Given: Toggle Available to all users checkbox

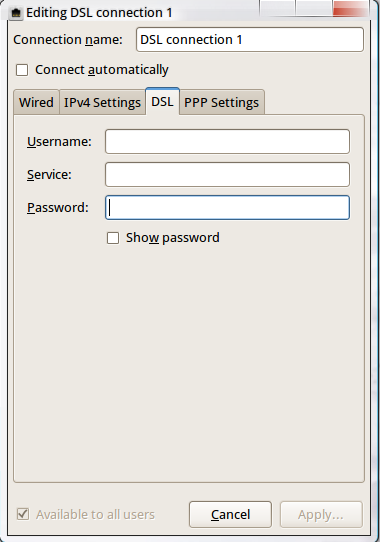Looking at the screenshot, I should pyautogui.click(x=23, y=514).
